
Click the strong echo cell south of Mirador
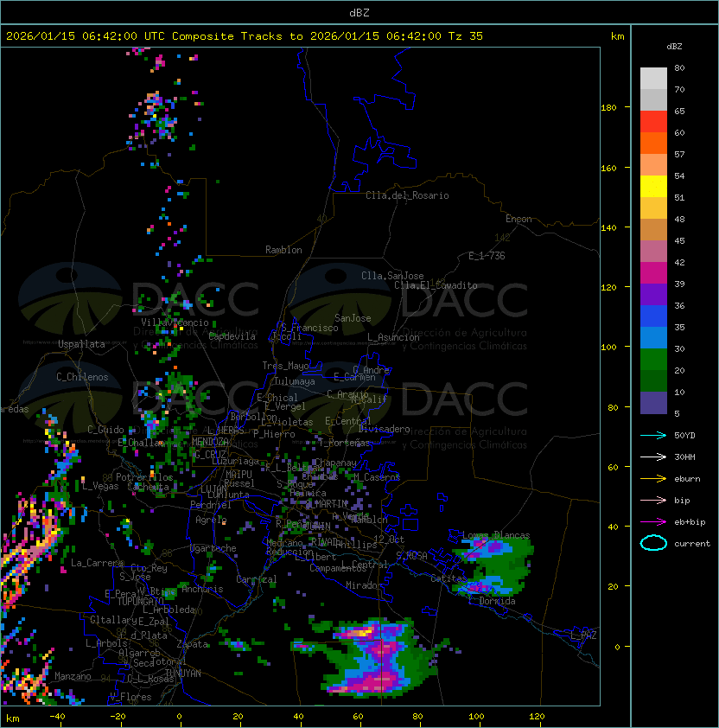point(376,660)
